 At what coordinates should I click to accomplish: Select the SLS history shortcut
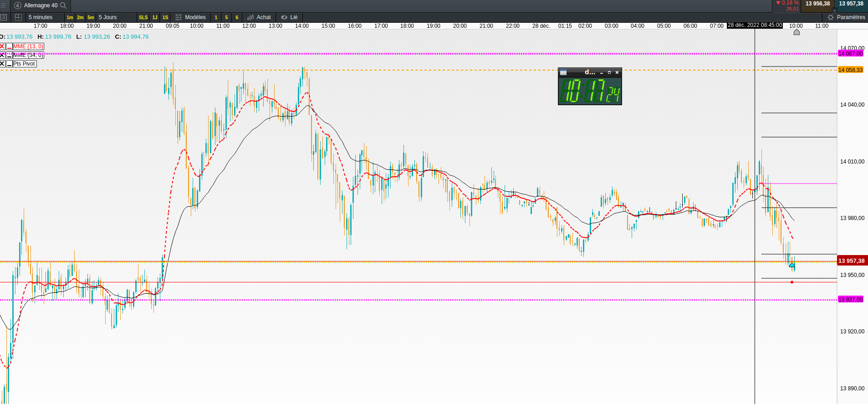[143, 17]
